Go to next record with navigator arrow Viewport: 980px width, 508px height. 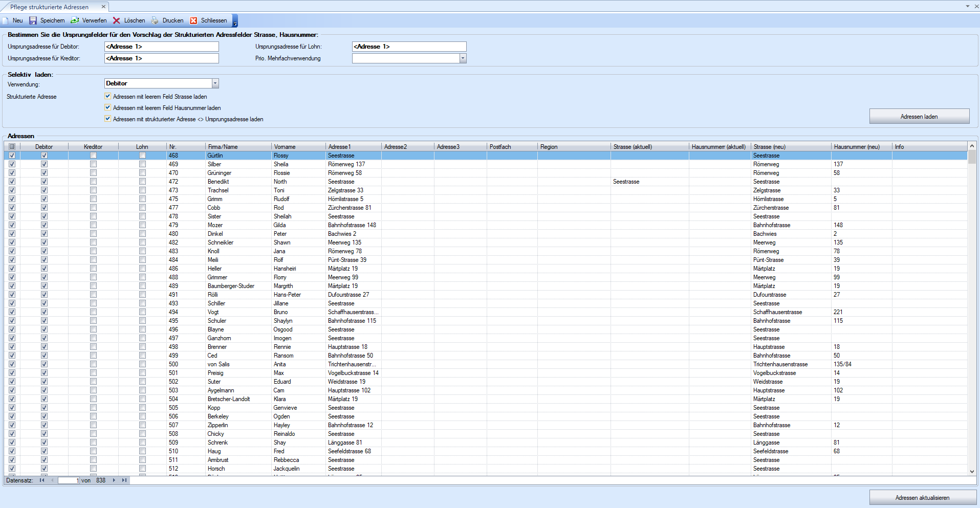114,480
